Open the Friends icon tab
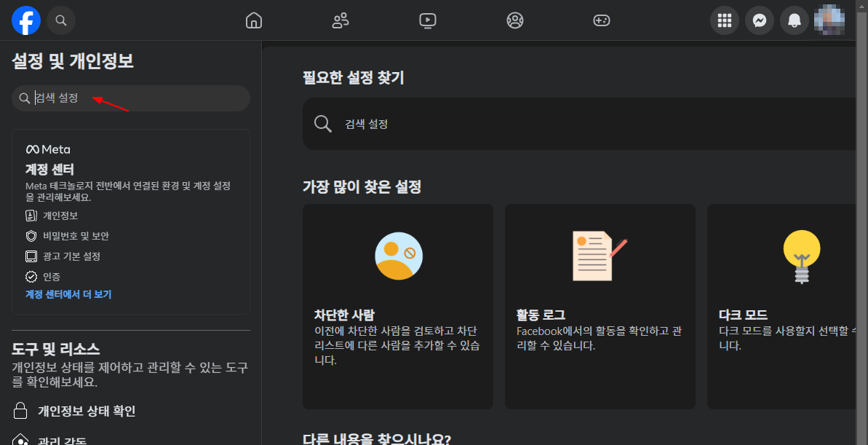This screenshot has width=868, height=445. point(341,20)
